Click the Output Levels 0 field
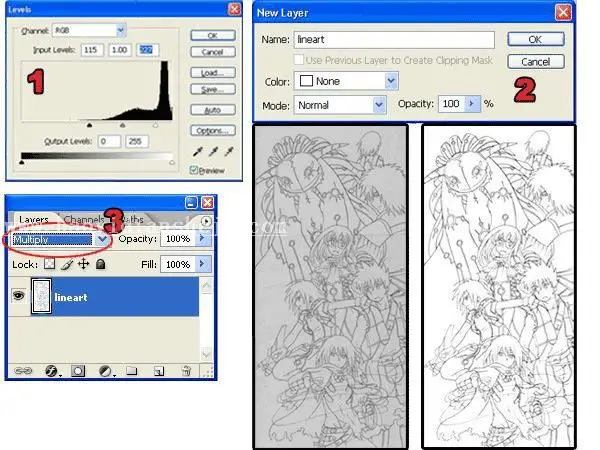This screenshot has width=600, height=450. (x=109, y=142)
